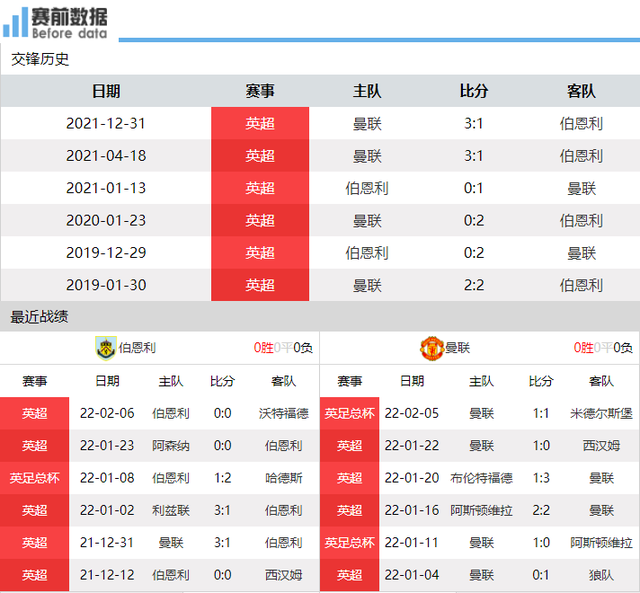Click the 21-12-12 date cell

click(107, 575)
